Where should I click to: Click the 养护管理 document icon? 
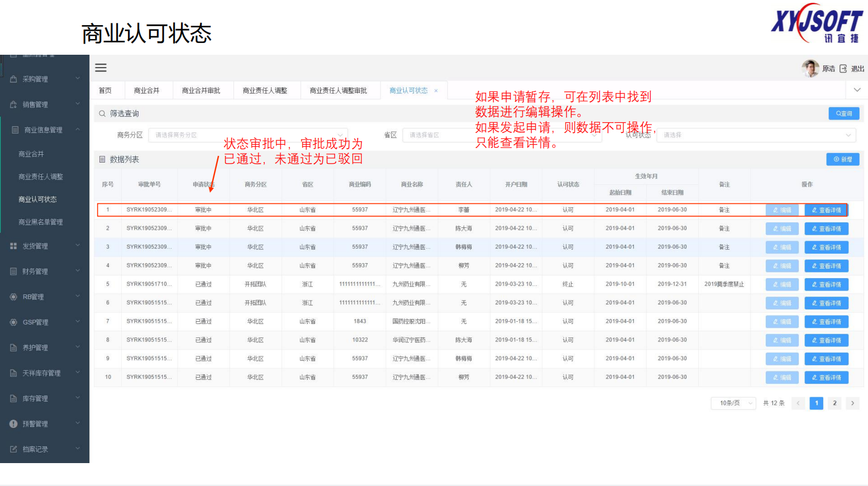13,347
